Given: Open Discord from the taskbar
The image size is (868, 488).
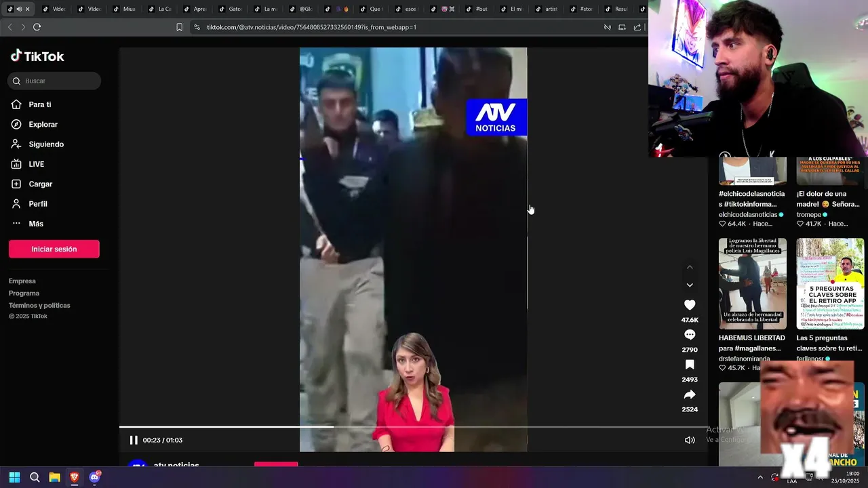Looking at the screenshot, I should pyautogui.click(x=95, y=477).
